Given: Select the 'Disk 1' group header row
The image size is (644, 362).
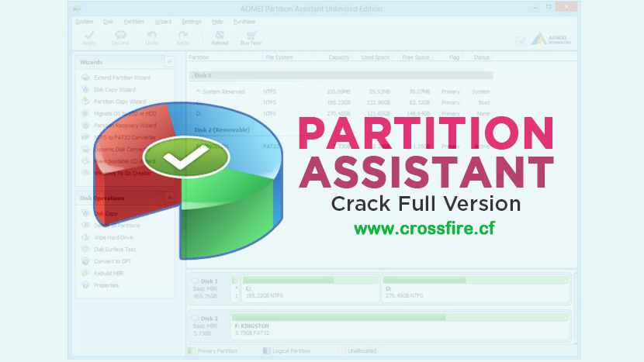Looking at the screenshot, I should coord(341,75).
